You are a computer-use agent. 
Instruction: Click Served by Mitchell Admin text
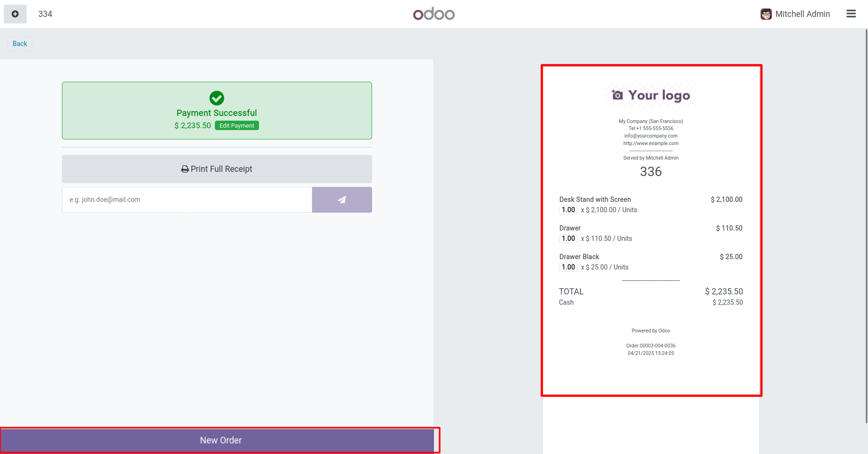coord(651,158)
